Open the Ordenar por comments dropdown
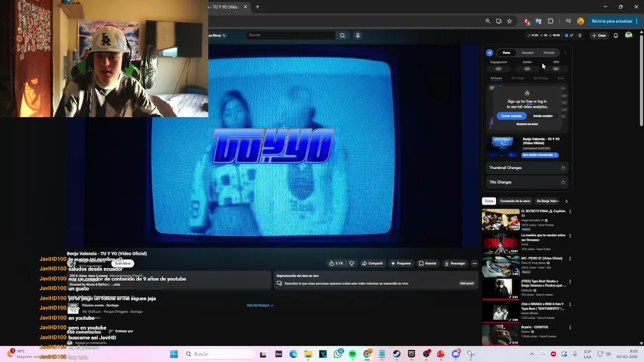Image resolution: width=644 pixels, height=362 pixels. point(121,331)
